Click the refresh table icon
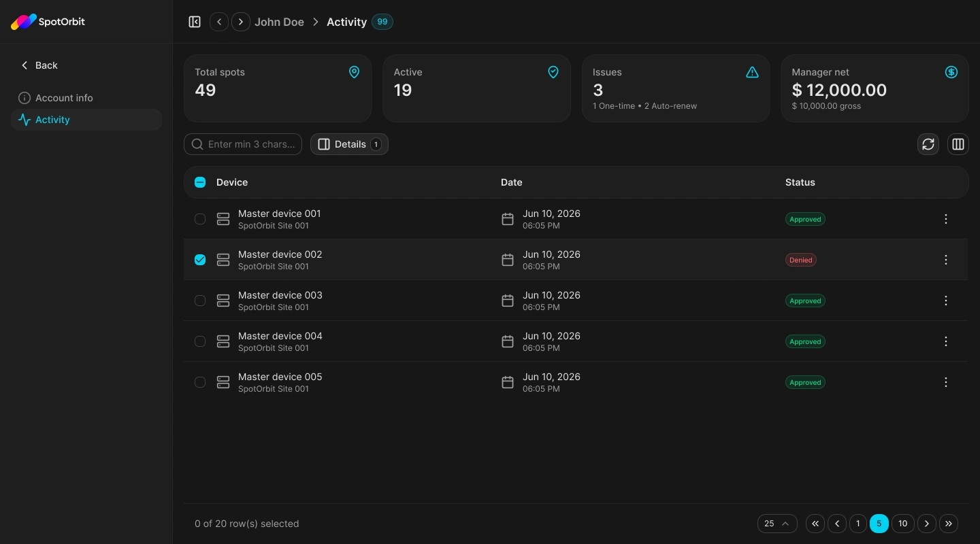 (928, 144)
